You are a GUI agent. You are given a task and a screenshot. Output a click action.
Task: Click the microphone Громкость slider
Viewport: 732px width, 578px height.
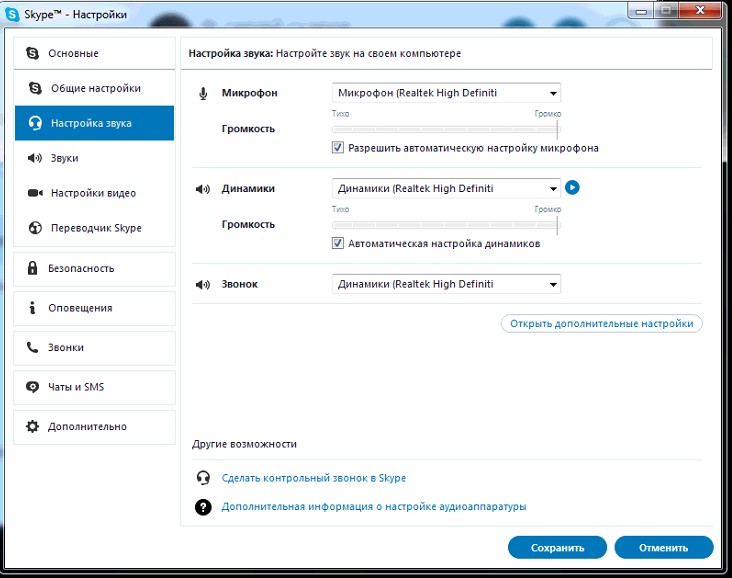tap(446, 129)
